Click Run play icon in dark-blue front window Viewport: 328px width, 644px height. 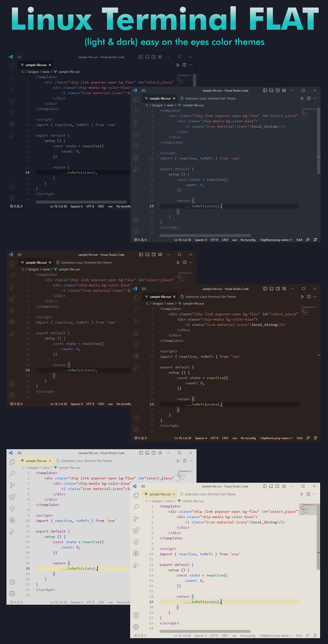pyautogui.click(x=302, y=99)
